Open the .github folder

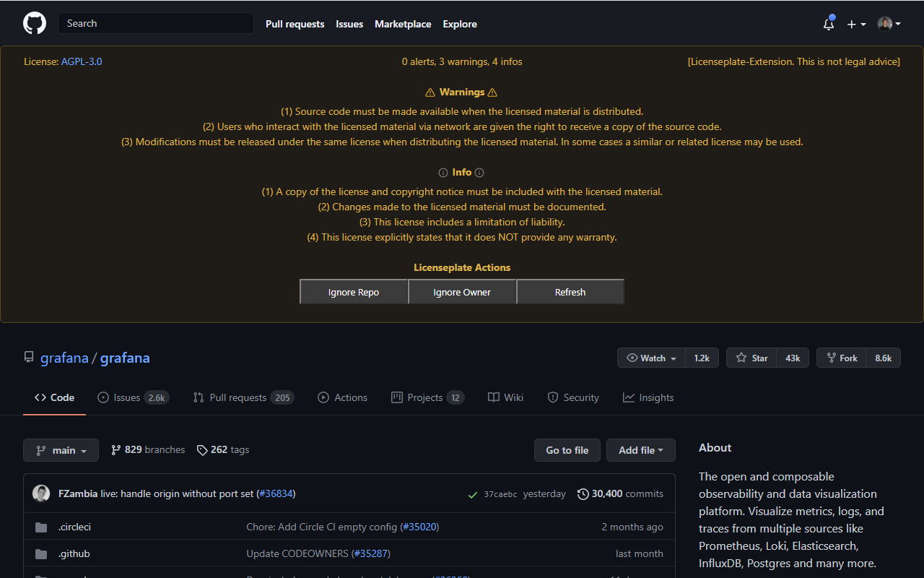(x=74, y=553)
